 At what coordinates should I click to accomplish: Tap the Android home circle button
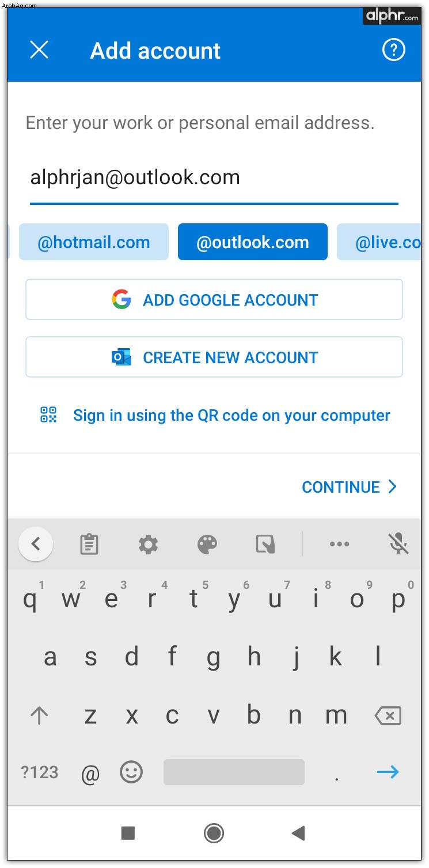[x=214, y=832]
